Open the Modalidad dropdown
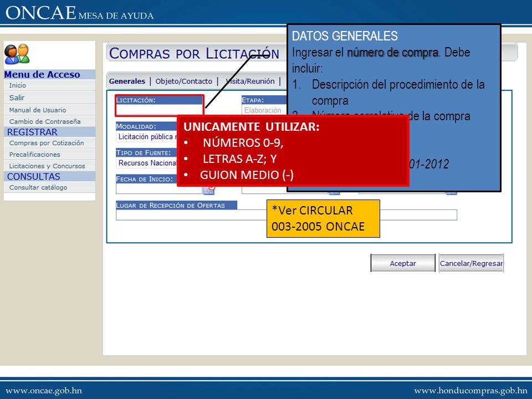 [x=146, y=137]
